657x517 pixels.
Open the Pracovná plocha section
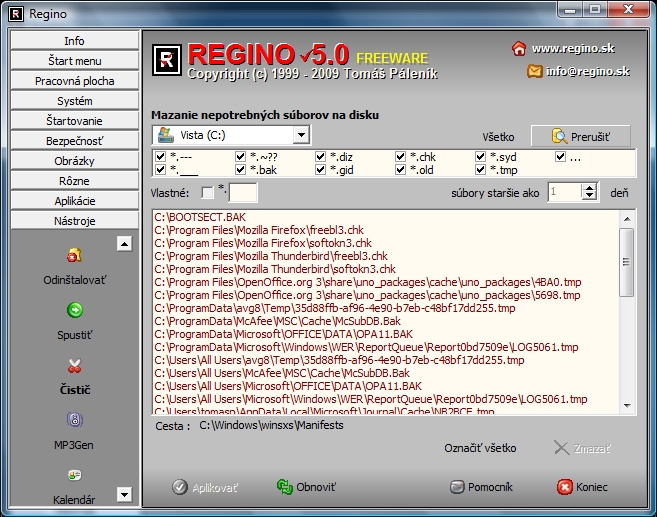(75, 81)
